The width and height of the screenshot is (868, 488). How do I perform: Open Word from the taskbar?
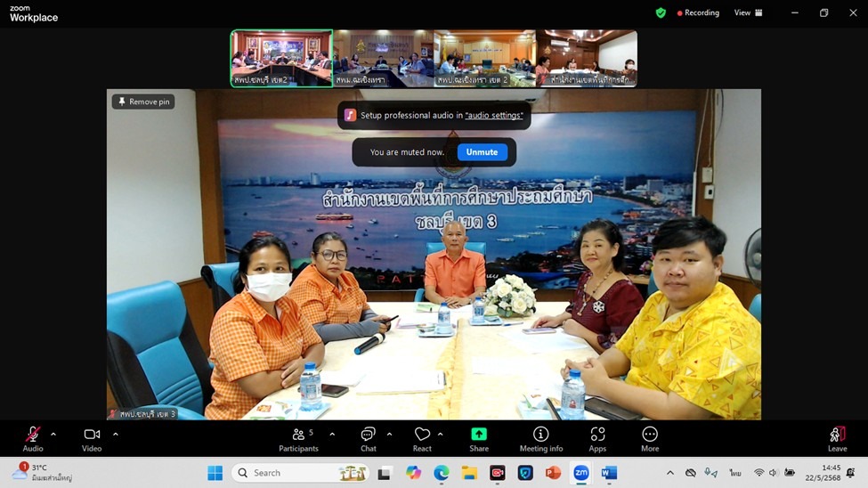[x=609, y=473]
